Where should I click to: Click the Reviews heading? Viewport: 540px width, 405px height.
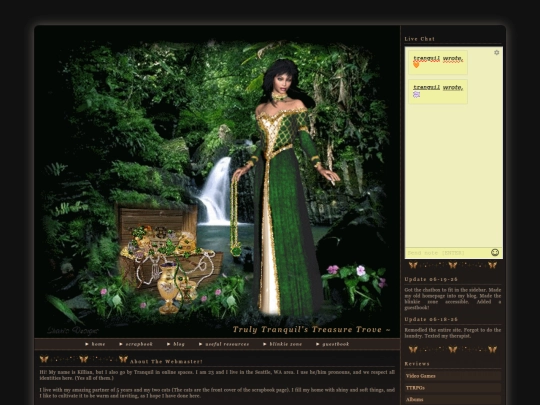(417, 364)
